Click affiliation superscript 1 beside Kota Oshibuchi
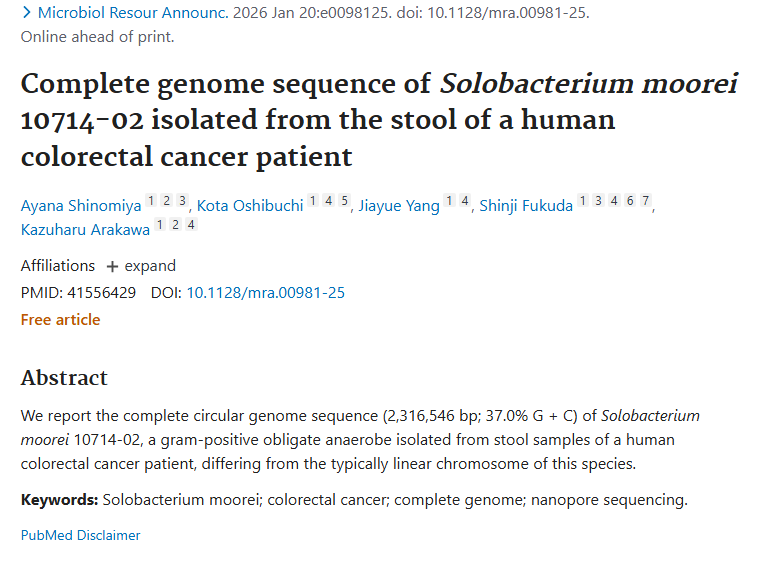760x570 pixels. click(x=313, y=201)
